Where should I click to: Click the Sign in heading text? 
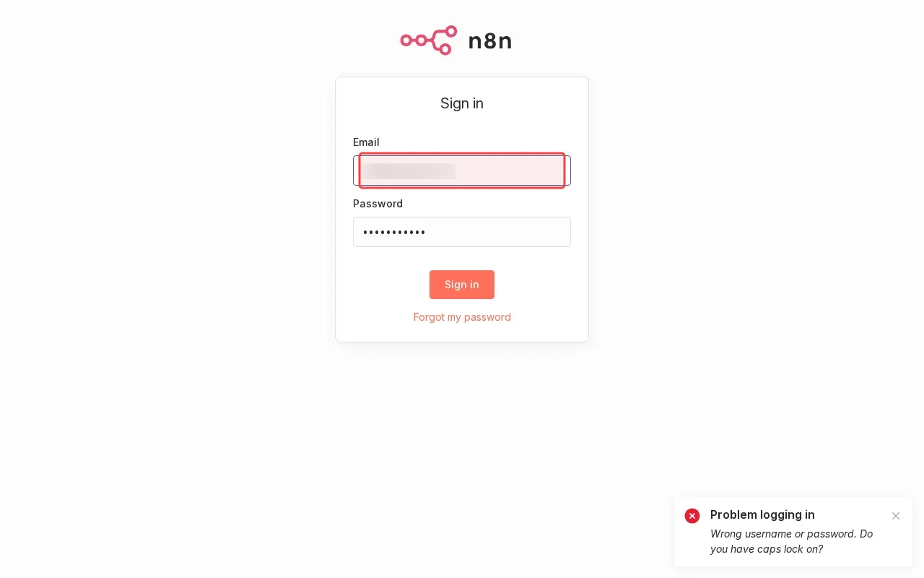[462, 103]
